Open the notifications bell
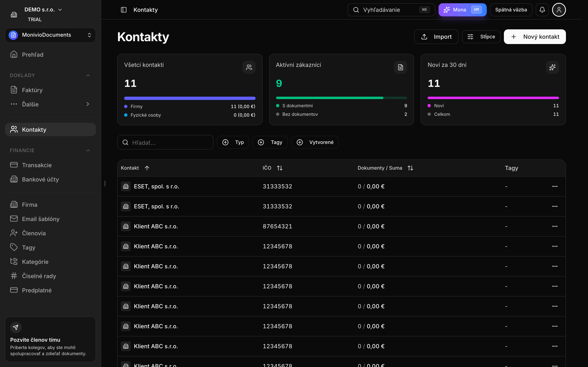The height and width of the screenshot is (367, 588). click(x=542, y=10)
